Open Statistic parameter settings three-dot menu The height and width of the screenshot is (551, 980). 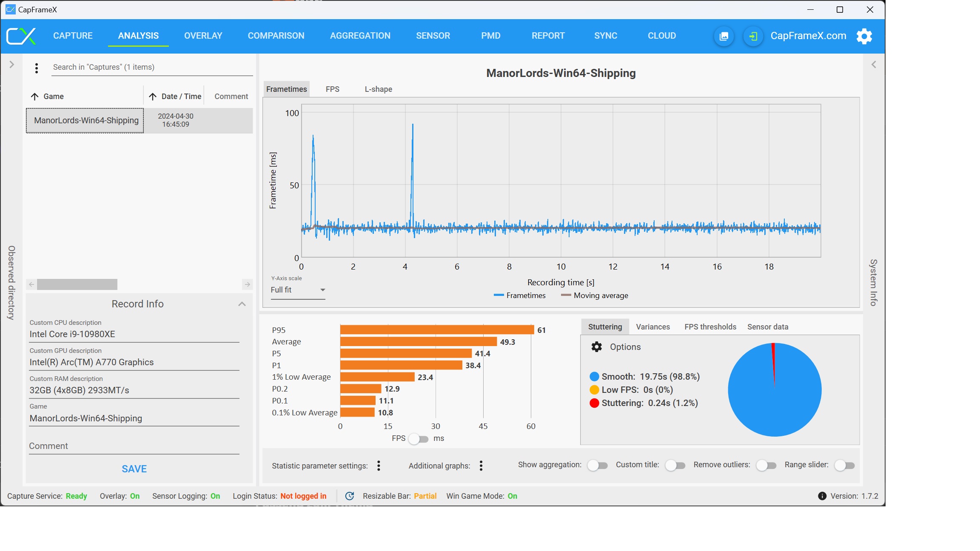click(x=379, y=466)
